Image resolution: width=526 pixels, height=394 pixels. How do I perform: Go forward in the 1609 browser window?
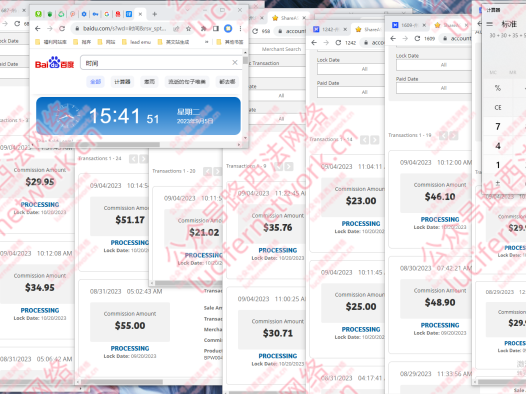(x=405, y=39)
